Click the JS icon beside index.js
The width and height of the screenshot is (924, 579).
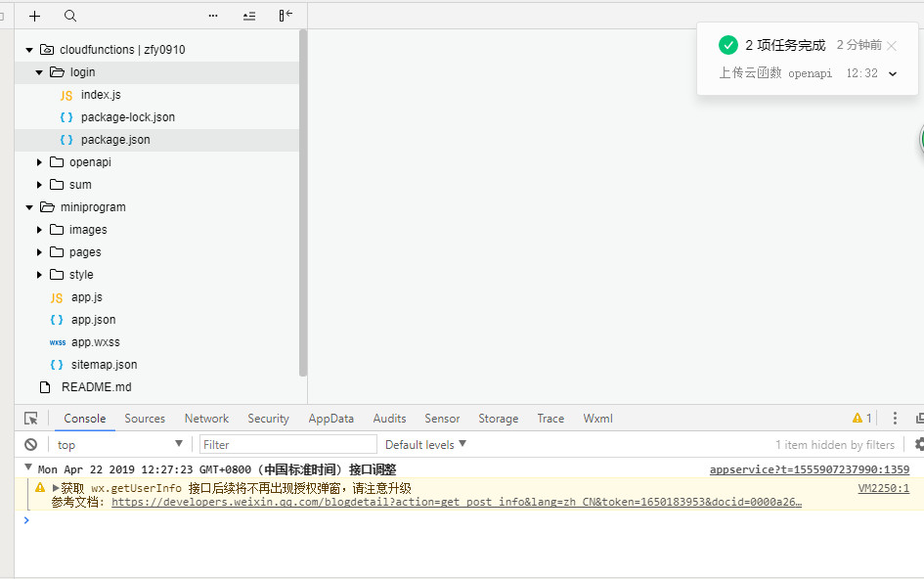pyautogui.click(x=66, y=95)
